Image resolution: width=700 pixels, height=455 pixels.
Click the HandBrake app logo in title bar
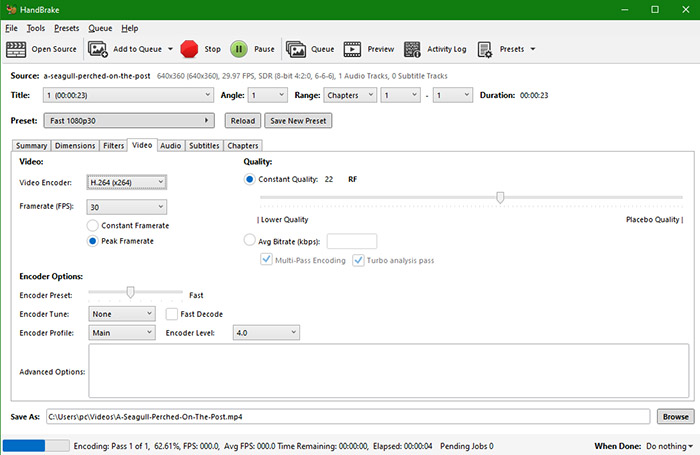[11, 9]
